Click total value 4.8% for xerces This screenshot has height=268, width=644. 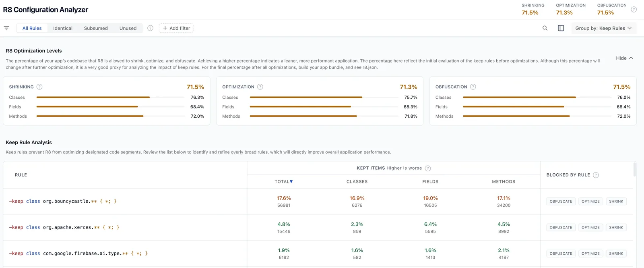284,224
